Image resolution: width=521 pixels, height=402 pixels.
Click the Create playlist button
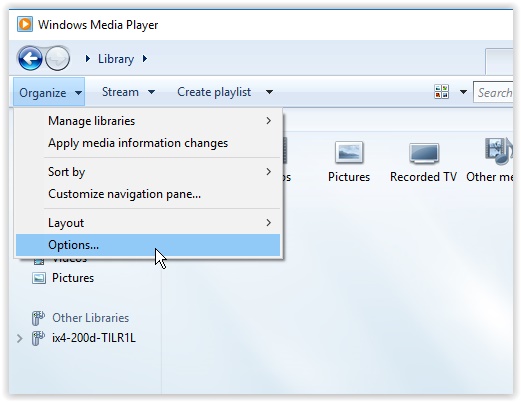point(214,92)
